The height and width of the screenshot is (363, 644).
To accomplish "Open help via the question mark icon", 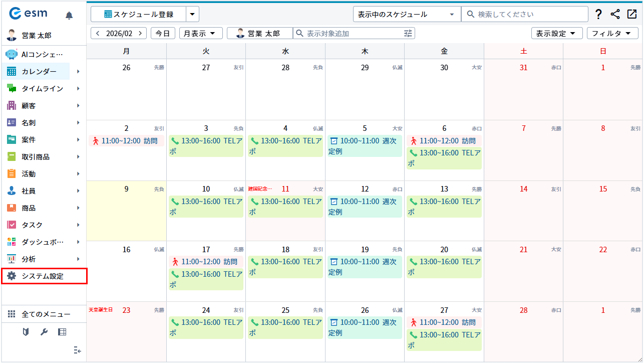I will 598,14.
